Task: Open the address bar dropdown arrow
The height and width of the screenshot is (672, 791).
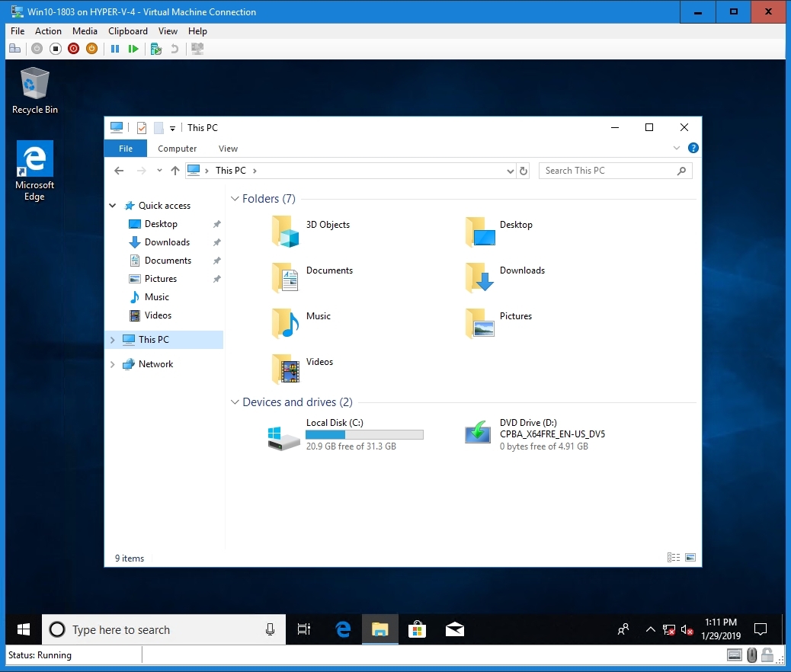Action: (x=510, y=170)
